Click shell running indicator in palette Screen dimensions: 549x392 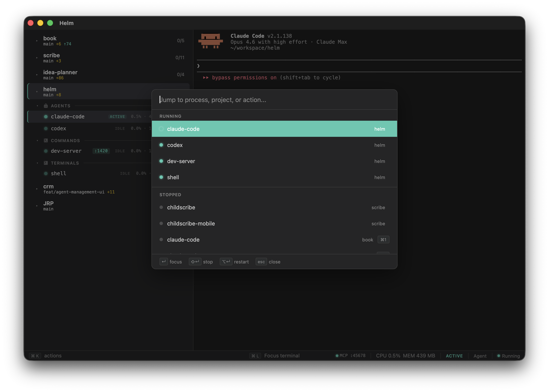click(161, 177)
